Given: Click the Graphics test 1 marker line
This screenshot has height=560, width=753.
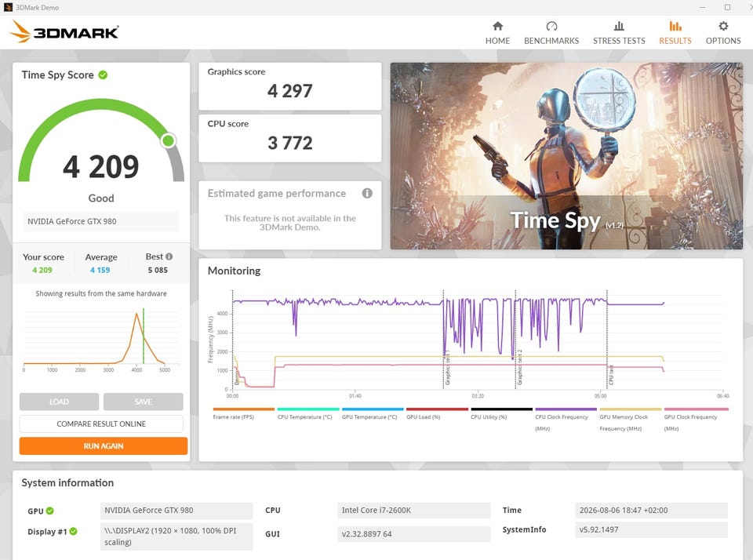Looking at the screenshot, I should pyautogui.click(x=443, y=339).
